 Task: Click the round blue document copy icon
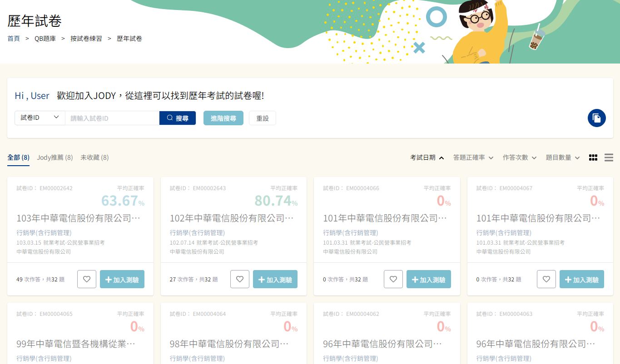click(596, 118)
